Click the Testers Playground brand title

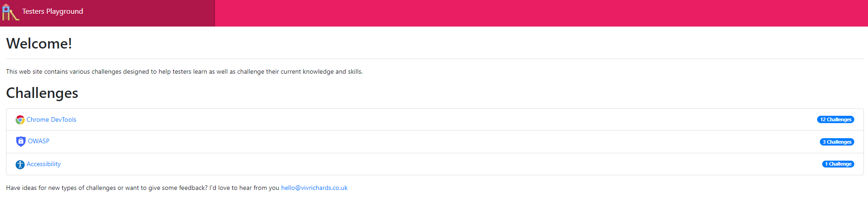click(x=53, y=11)
